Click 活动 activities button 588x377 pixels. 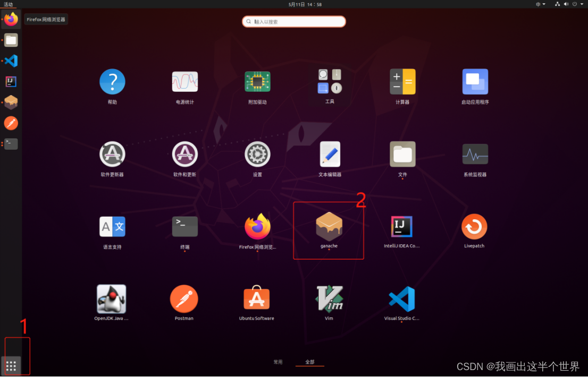click(x=8, y=4)
